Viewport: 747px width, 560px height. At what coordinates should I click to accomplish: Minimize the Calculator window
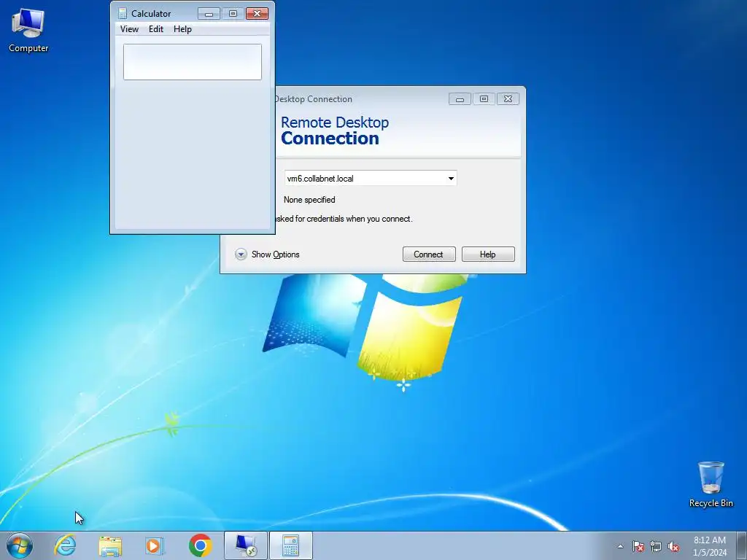pos(209,14)
